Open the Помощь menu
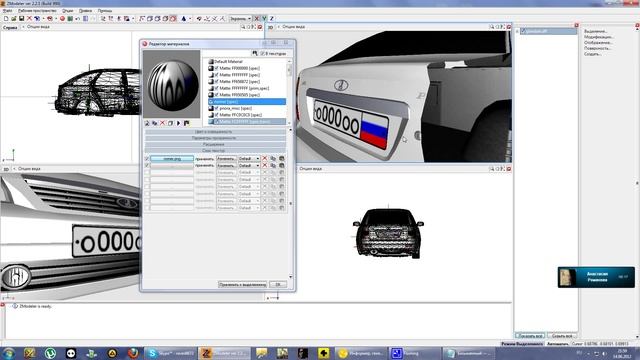The width and height of the screenshot is (640, 360). tap(105, 10)
